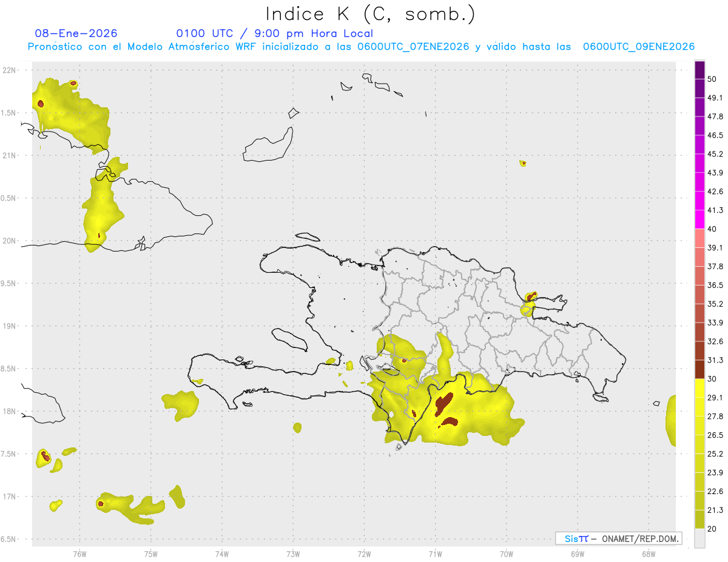Click the "75W" longitude label
Image resolution: width=728 pixels, height=562 pixels.
[x=151, y=554]
